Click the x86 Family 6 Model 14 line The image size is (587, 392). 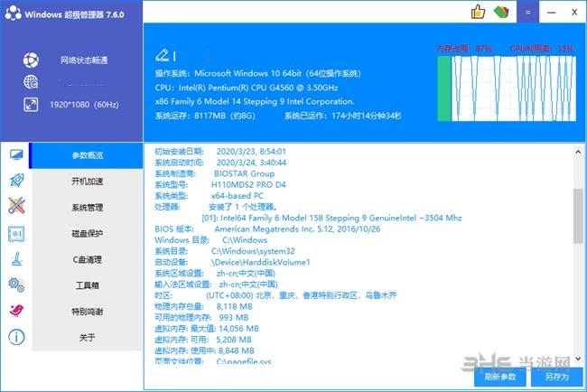tap(255, 101)
